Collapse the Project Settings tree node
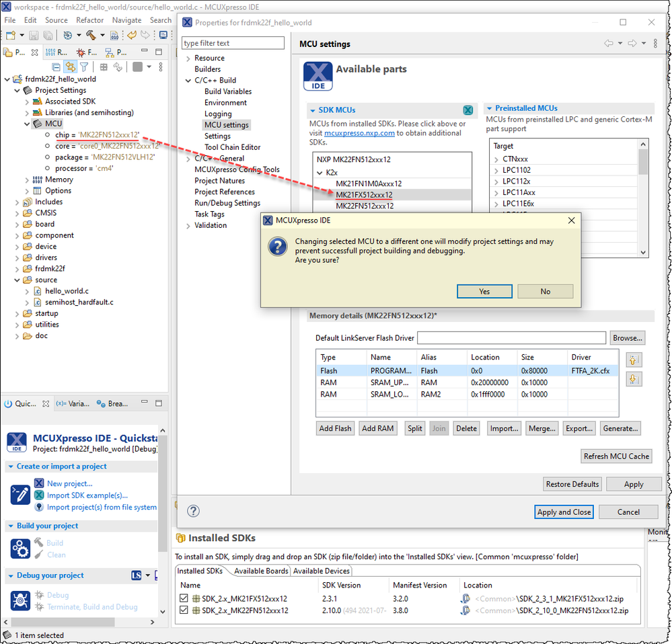This screenshot has height=644, width=672. (x=17, y=90)
